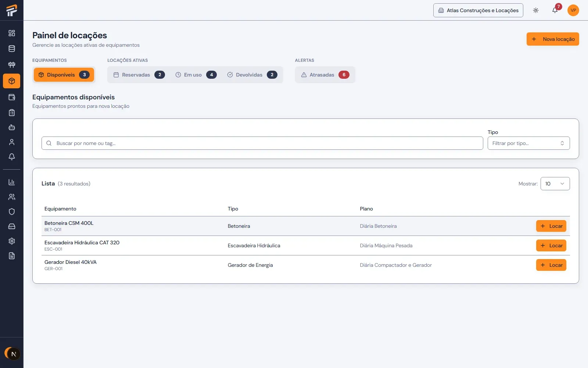This screenshot has width=588, height=368.
Task: Switch to the Reservadas tab
Action: tap(139, 75)
